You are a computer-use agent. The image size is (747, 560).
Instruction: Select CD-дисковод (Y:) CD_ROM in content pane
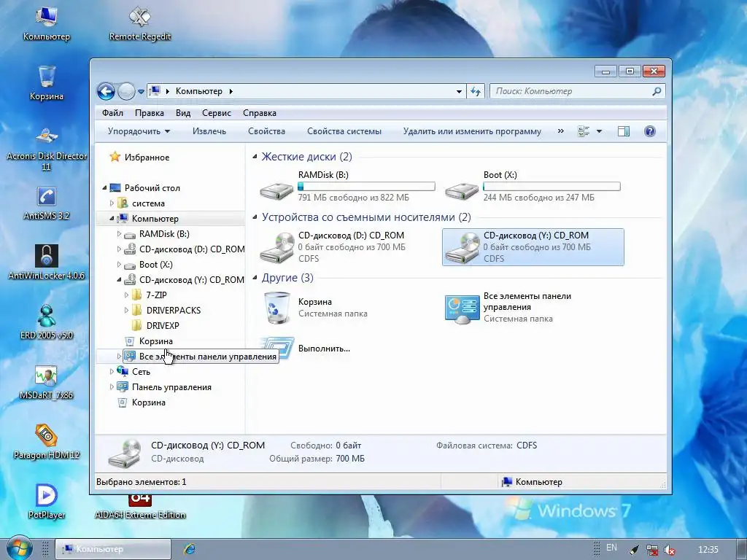[x=533, y=247]
